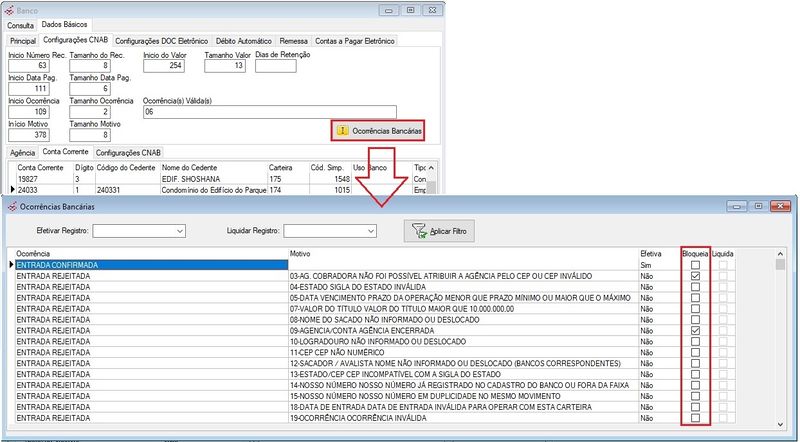Viewport: 800px width, 442px height.
Task: Click the Tamanho do Rec. field
Action: (90, 66)
